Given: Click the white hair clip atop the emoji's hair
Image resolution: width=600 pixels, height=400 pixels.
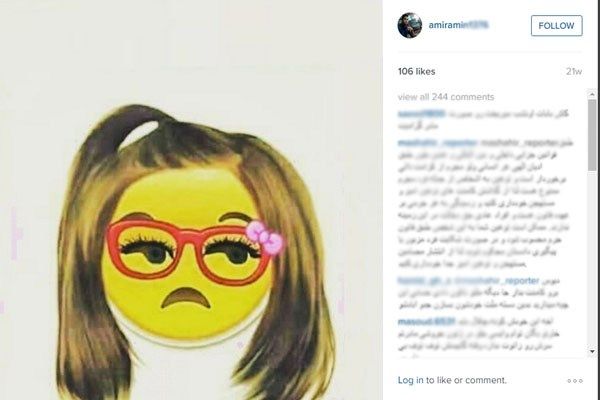Looking at the screenshot, I should (x=139, y=132).
